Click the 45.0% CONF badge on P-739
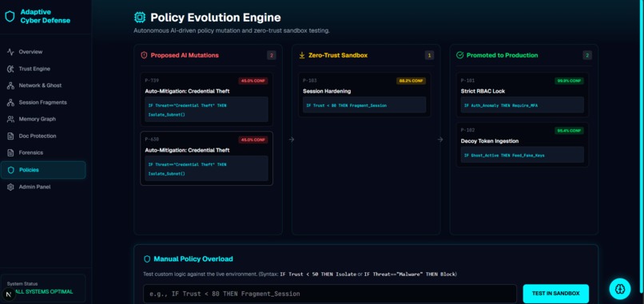 coord(253,81)
